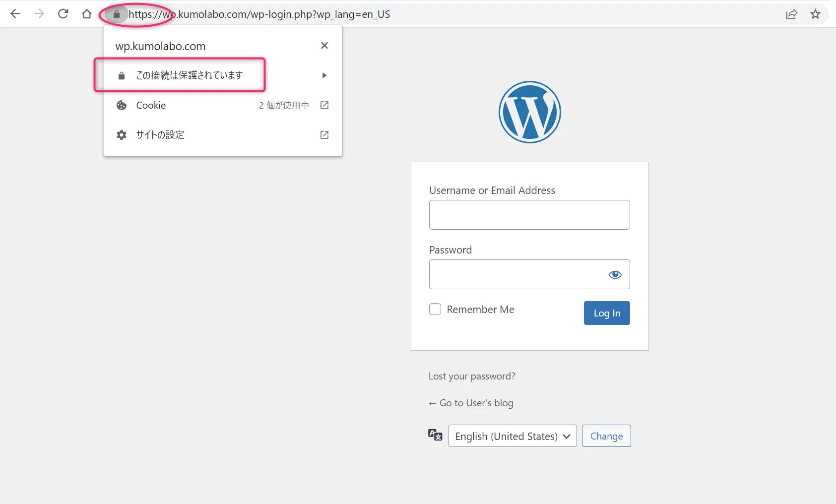The width and height of the screenshot is (836, 504).
Task: Close the wp.kumolabo.com site info popup
Action: pyautogui.click(x=324, y=45)
